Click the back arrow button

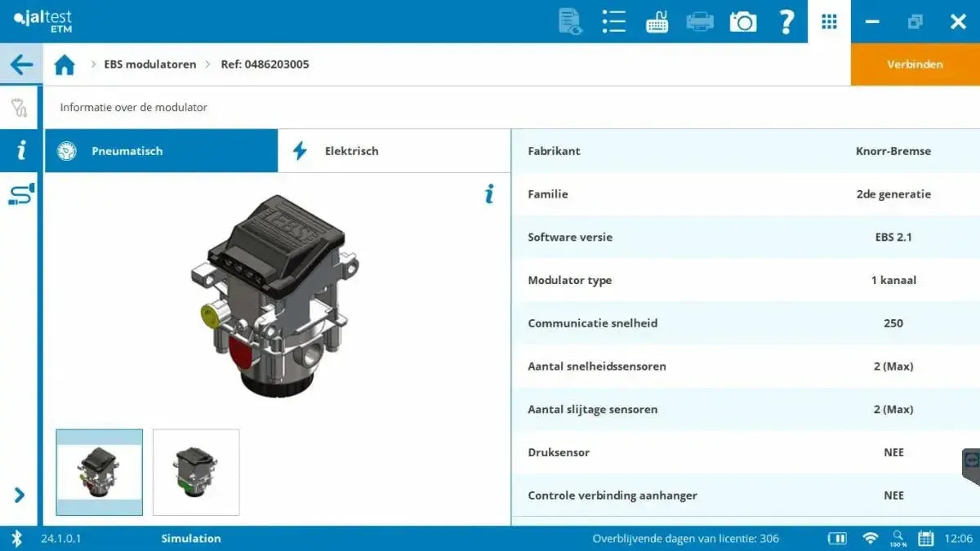tap(21, 64)
